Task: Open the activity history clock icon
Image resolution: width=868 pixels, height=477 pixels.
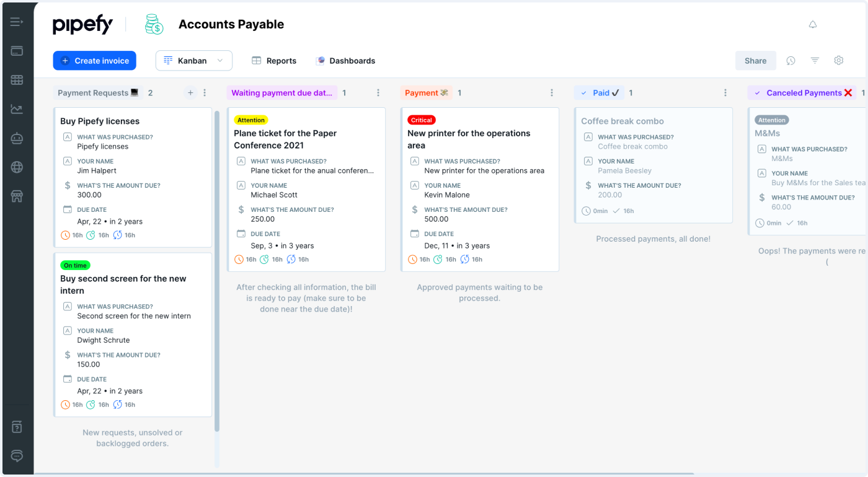Action: 791,61
